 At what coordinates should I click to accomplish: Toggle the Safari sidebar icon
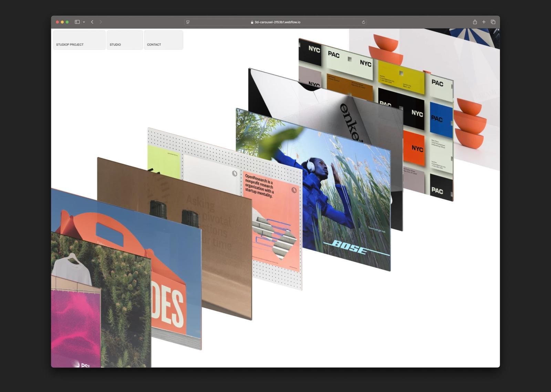(x=77, y=22)
